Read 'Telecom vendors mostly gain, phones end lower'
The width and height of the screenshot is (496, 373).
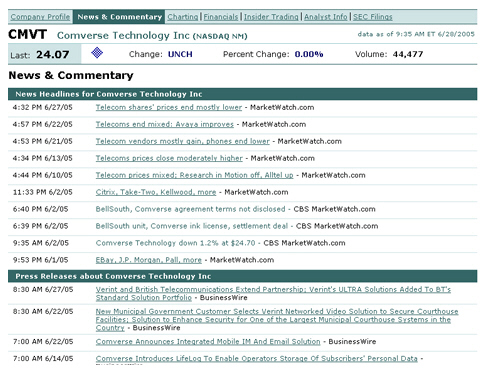click(x=183, y=141)
